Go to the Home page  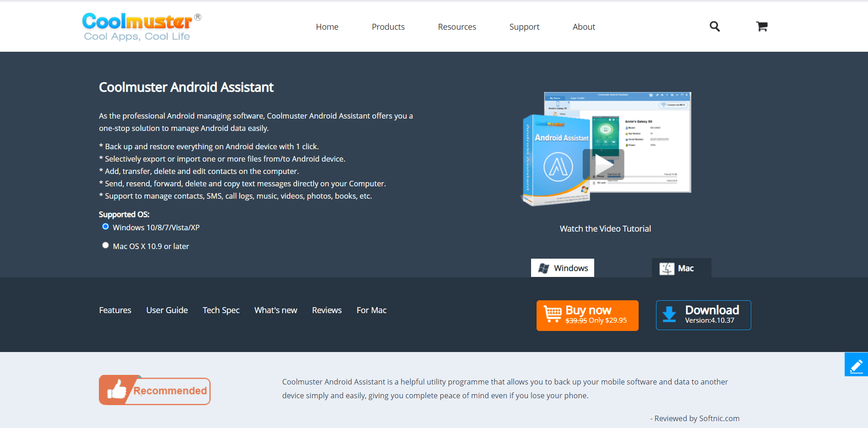pos(327,27)
